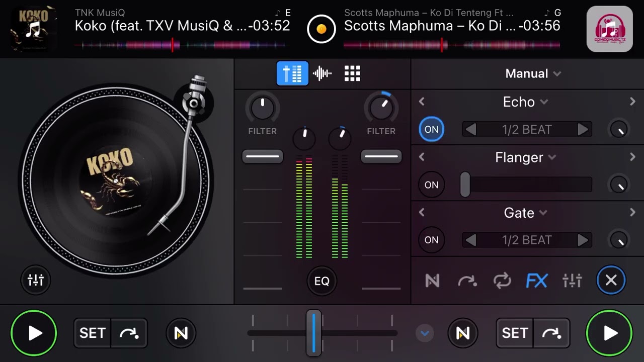Open the Echo effect dropdown
Image resolution: width=644 pixels, height=362 pixels.
(x=525, y=102)
